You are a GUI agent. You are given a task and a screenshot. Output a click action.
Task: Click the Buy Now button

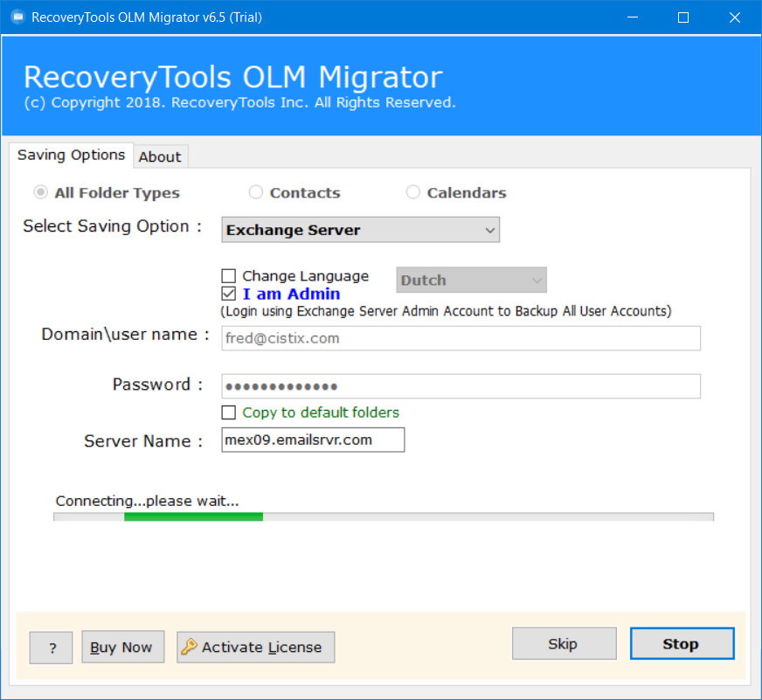(123, 647)
